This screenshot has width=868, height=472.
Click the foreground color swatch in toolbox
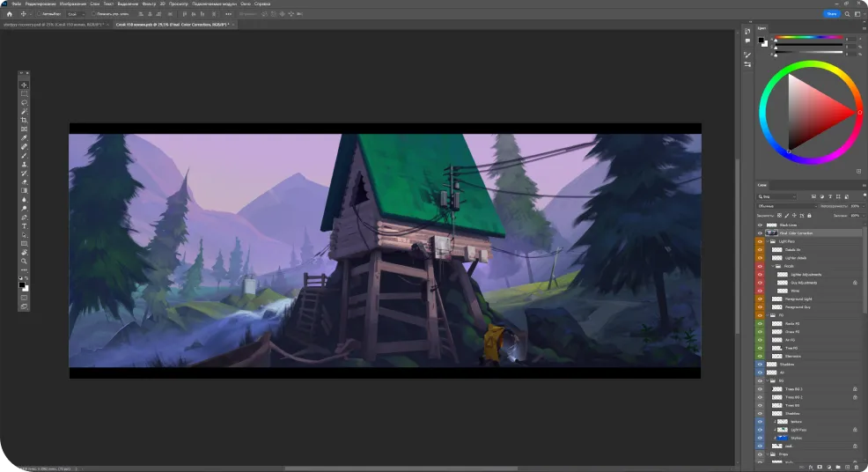coord(22,284)
